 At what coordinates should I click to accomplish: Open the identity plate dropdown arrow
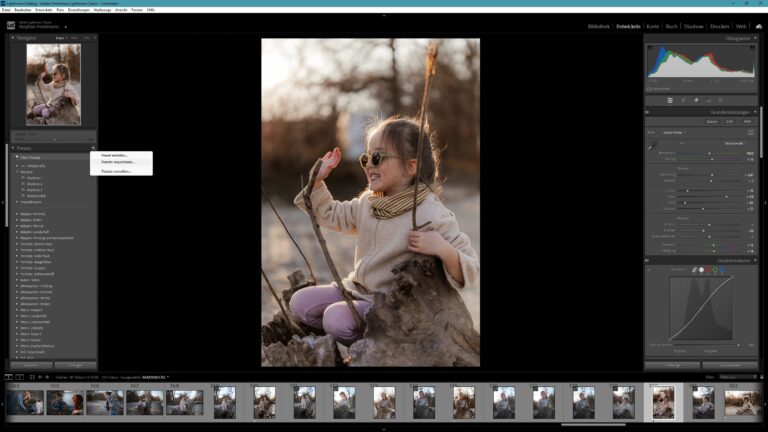click(66, 27)
